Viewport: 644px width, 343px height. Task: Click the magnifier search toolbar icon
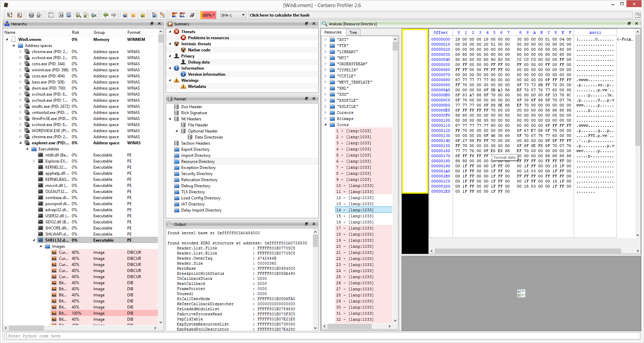(78, 15)
